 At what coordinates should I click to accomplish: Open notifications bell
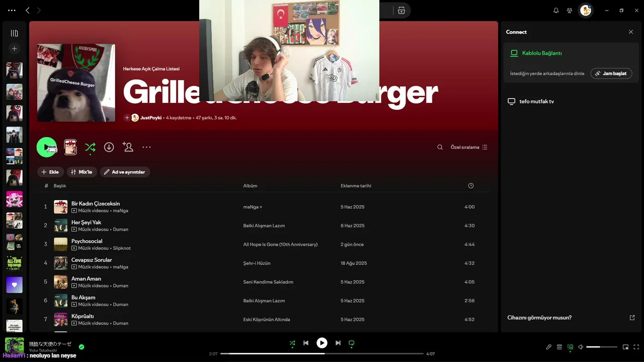556,10
